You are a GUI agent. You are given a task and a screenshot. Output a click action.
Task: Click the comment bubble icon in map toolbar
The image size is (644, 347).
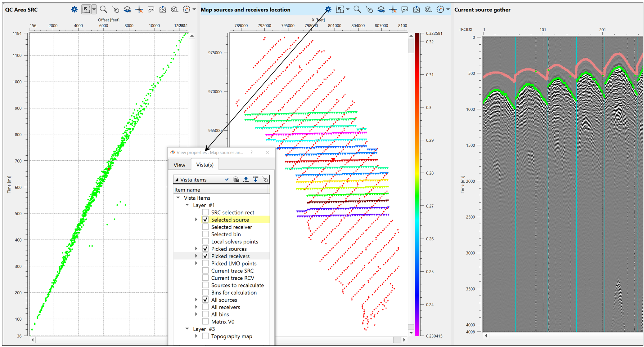point(405,9)
